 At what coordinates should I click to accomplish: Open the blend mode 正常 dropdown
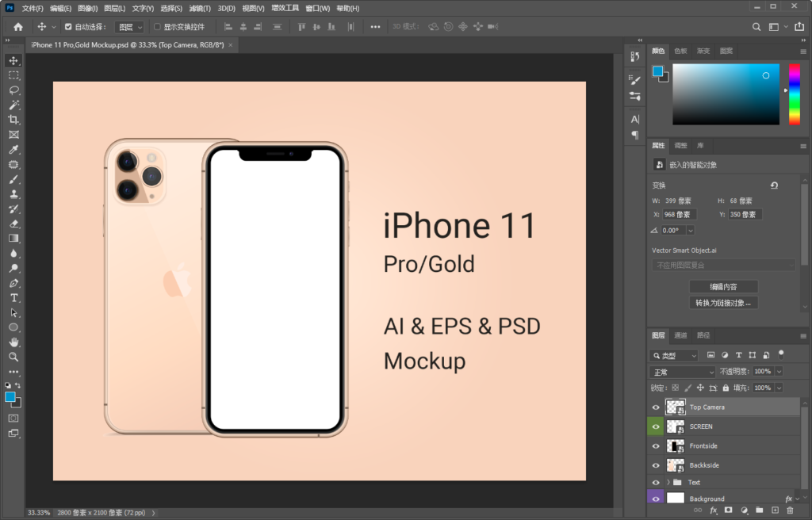[682, 372]
